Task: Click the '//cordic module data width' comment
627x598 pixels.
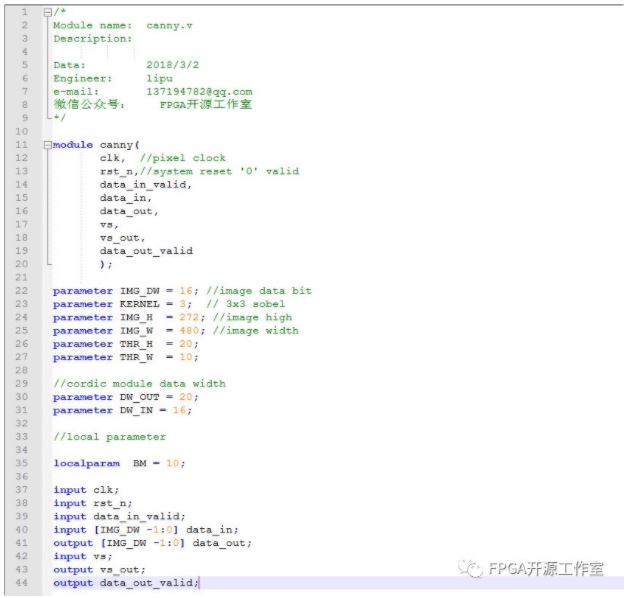Action: click(x=139, y=384)
